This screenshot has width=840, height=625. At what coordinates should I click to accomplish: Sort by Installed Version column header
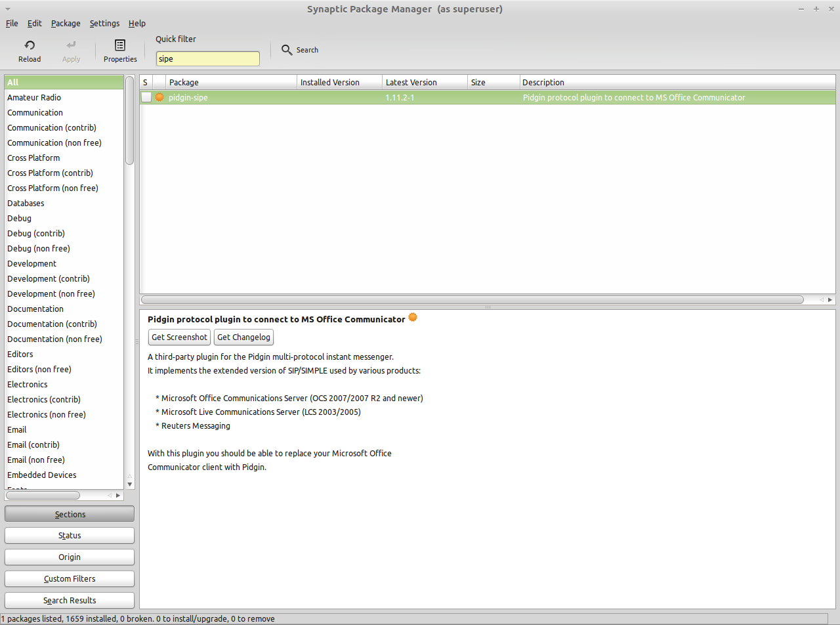(339, 82)
